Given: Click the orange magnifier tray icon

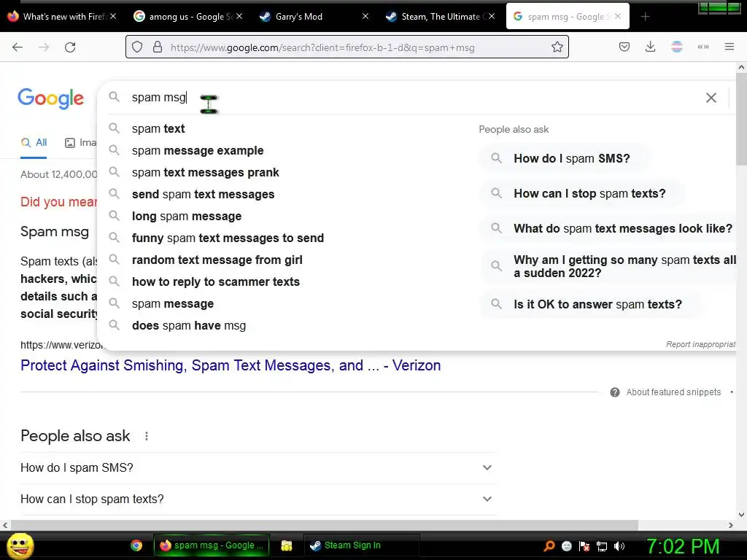Looking at the screenshot, I should coord(549,546).
